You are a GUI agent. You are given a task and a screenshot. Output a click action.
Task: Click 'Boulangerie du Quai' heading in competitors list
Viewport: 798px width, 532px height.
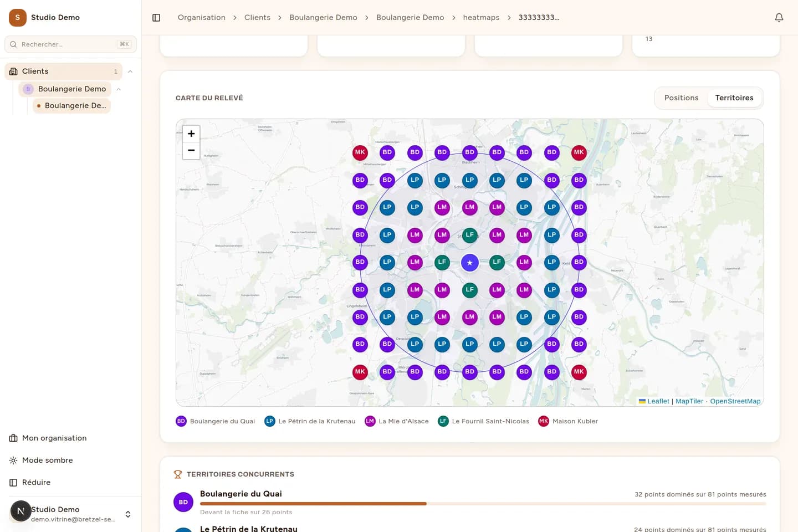click(x=241, y=494)
